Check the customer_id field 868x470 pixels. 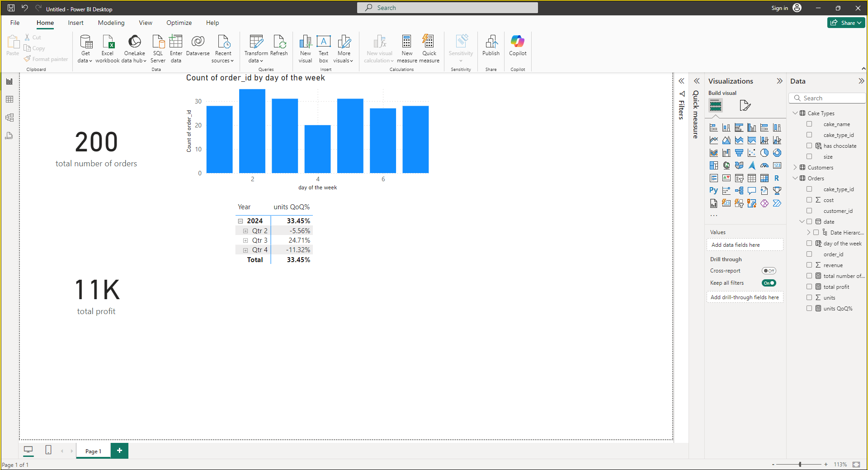pyautogui.click(x=809, y=211)
